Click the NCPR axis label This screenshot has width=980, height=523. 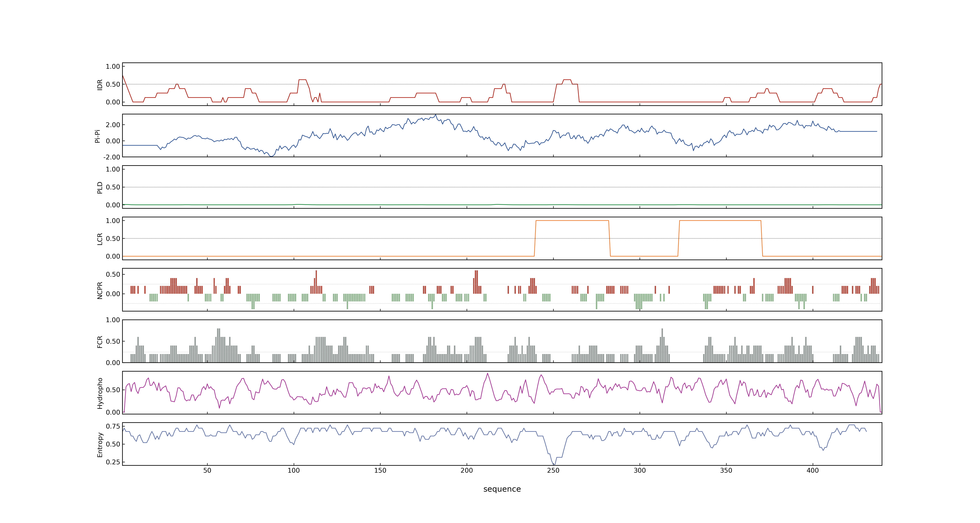pyautogui.click(x=100, y=290)
